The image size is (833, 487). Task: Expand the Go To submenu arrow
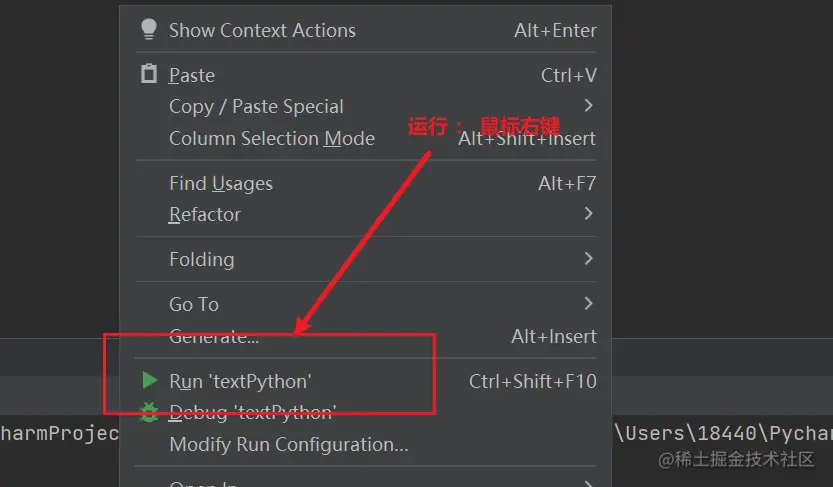[x=588, y=304]
